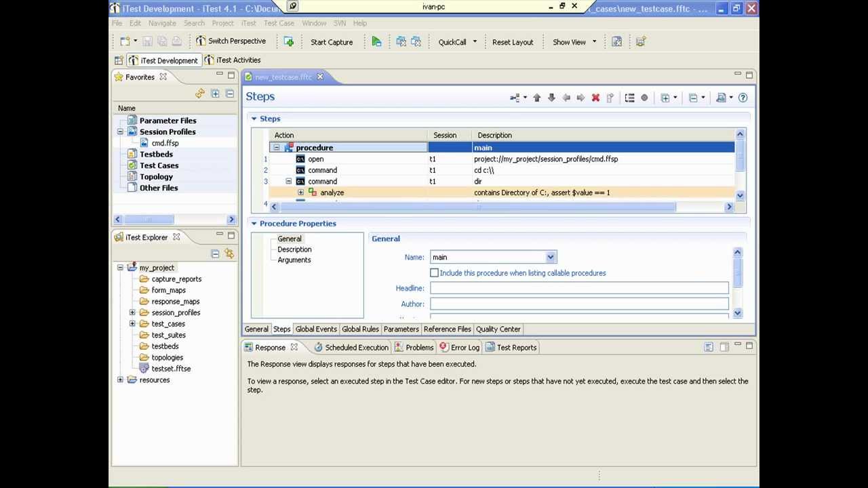This screenshot has height=488, width=868.
Task: Switch to the Quality Center editor tab
Action: [x=498, y=329]
